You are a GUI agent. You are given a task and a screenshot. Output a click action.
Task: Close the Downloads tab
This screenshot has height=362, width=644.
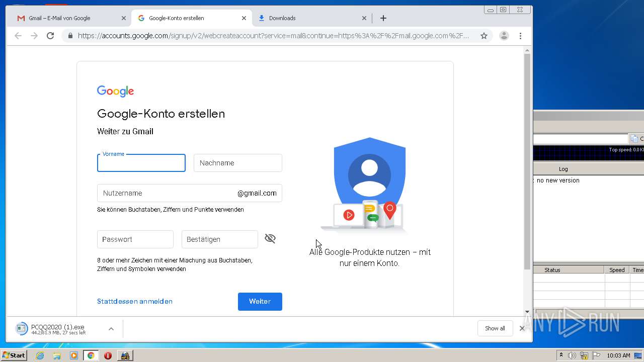pyautogui.click(x=364, y=18)
